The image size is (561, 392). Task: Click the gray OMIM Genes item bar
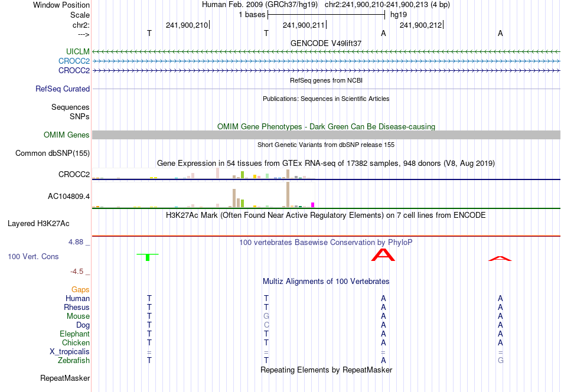(x=326, y=135)
